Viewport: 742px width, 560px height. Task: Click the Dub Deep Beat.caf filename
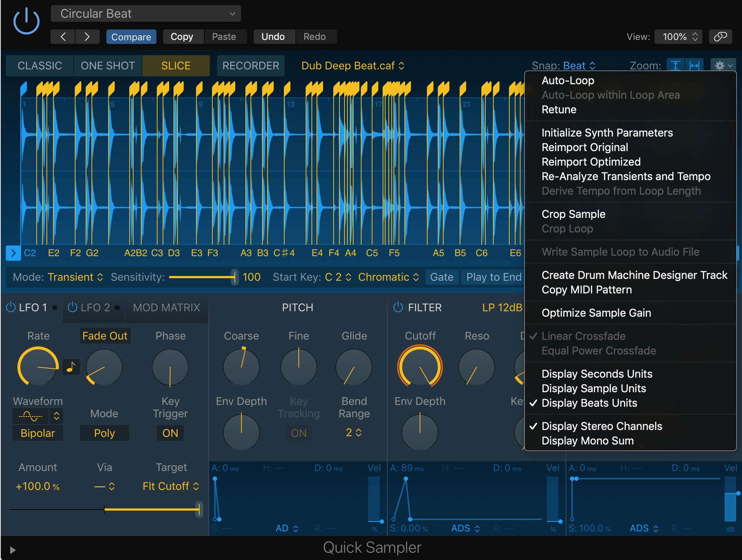coord(348,66)
